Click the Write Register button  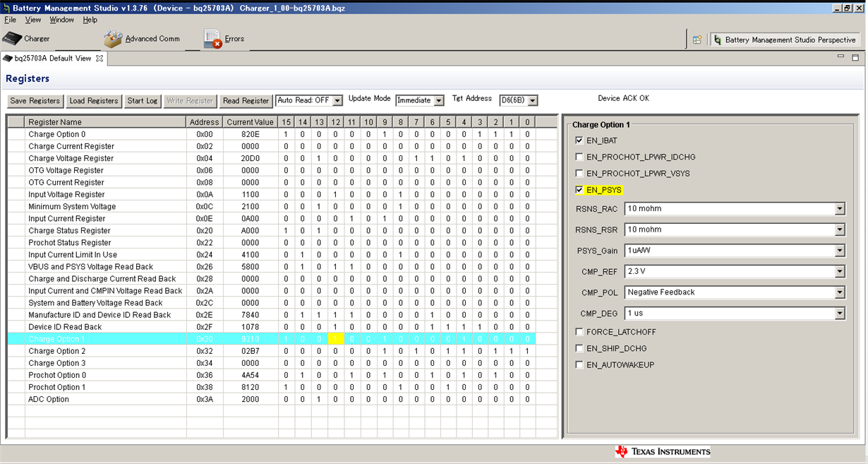tap(190, 101)
